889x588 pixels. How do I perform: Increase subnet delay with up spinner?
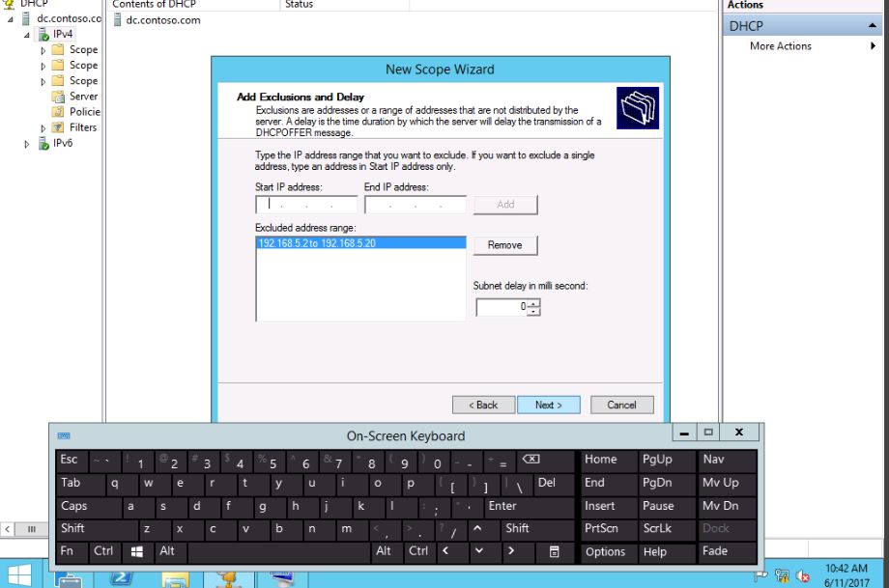point(533,303)
